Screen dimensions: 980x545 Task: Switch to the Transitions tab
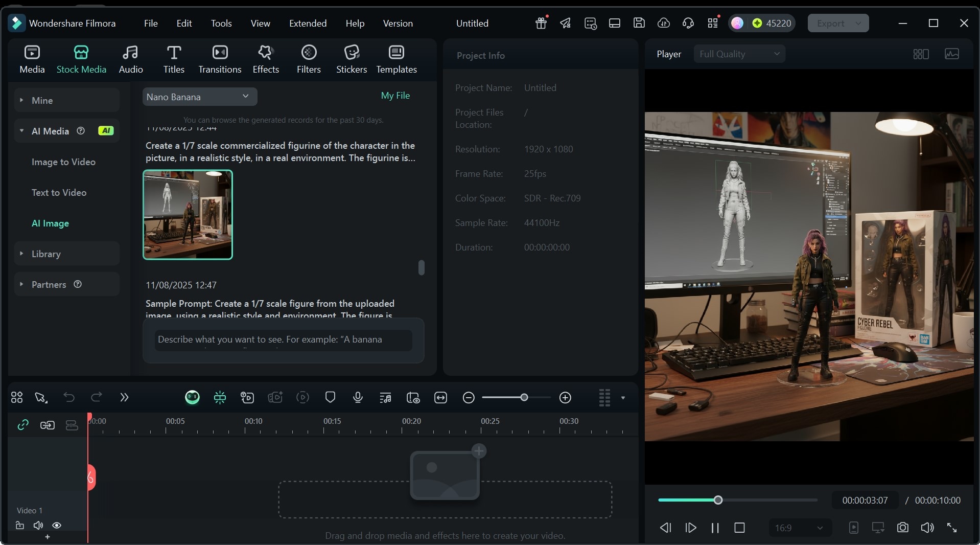[x=220, y=59]
